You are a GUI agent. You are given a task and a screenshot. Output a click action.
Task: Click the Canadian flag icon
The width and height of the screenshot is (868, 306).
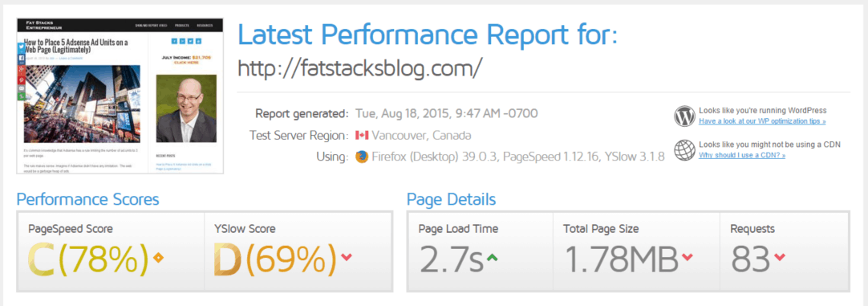[362, 135]
